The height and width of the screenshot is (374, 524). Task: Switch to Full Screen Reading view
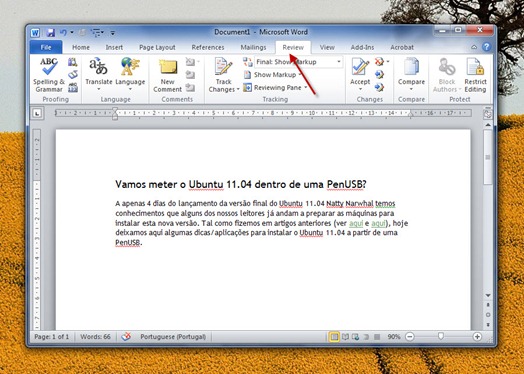(345, 337)
